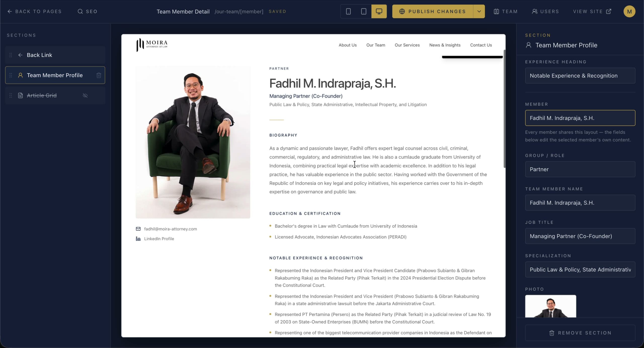
Task: Delete the Team Member Profile section via trash icon
Action: pos(99,75)
